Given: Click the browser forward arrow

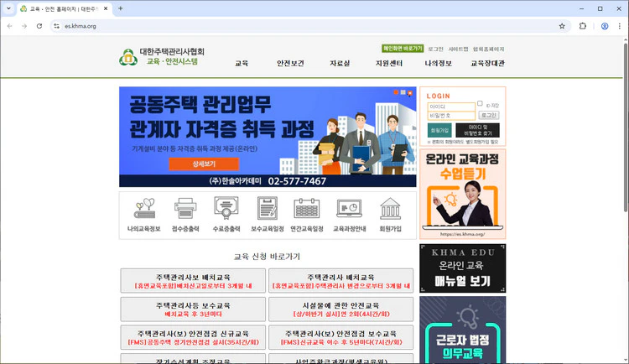Looking at the screenshot, I should click(x=24, y=26).
